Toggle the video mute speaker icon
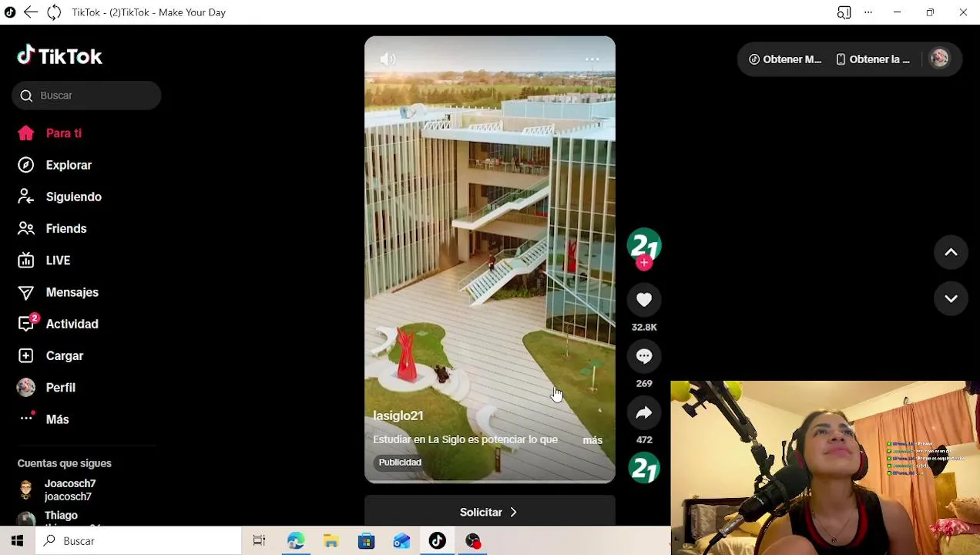 [388, 59]
